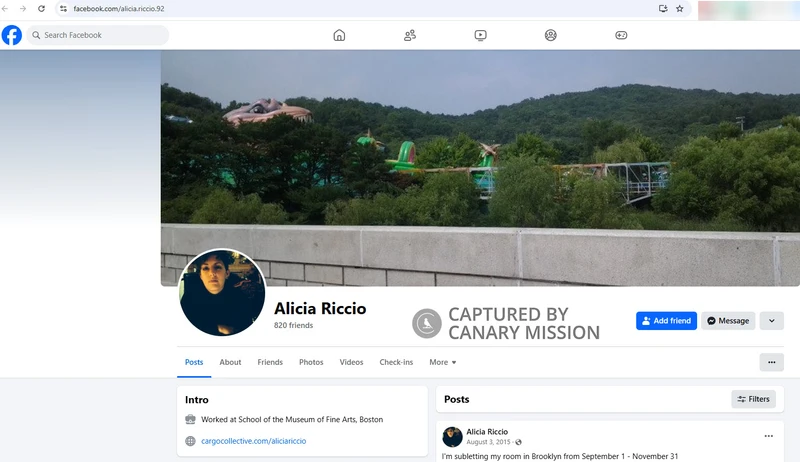
Task: Open the post Filters button
Action: pyautogui.click(x=754, y=399)
